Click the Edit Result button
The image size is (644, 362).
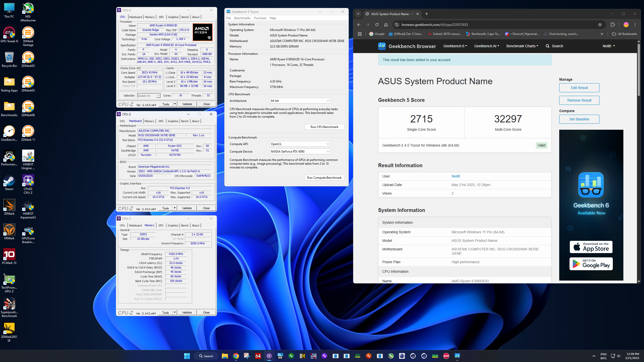(579, 88)
